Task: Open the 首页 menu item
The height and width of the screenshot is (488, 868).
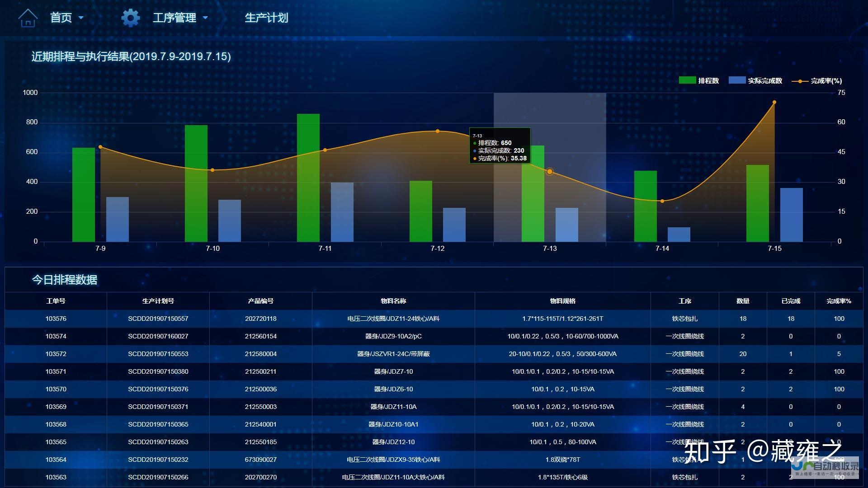Action: [x=61, y=18]
